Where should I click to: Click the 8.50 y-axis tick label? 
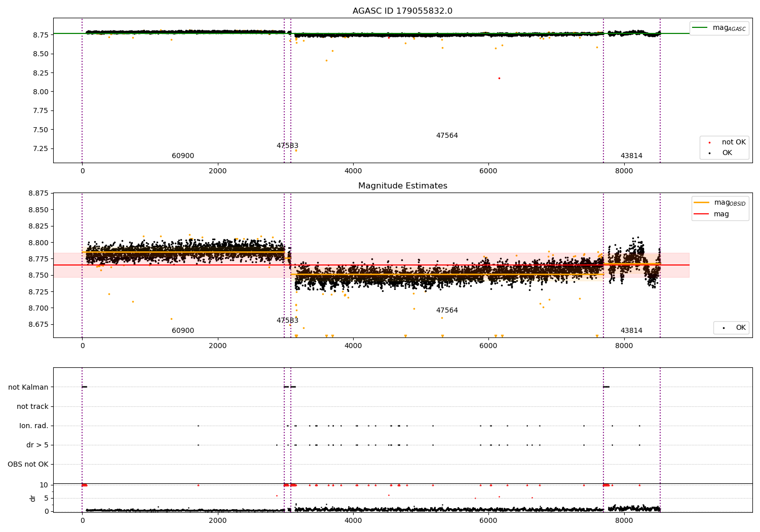(x=41, y=54)
